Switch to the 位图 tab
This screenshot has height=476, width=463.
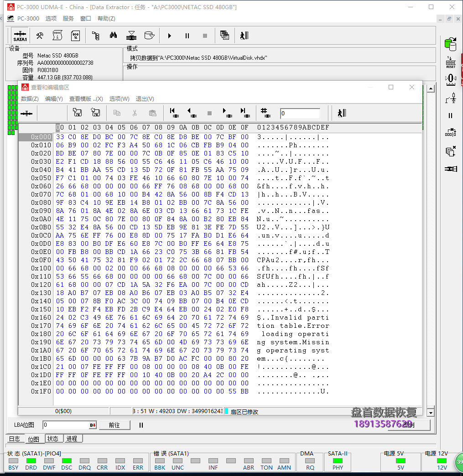[x=33, y=439]
